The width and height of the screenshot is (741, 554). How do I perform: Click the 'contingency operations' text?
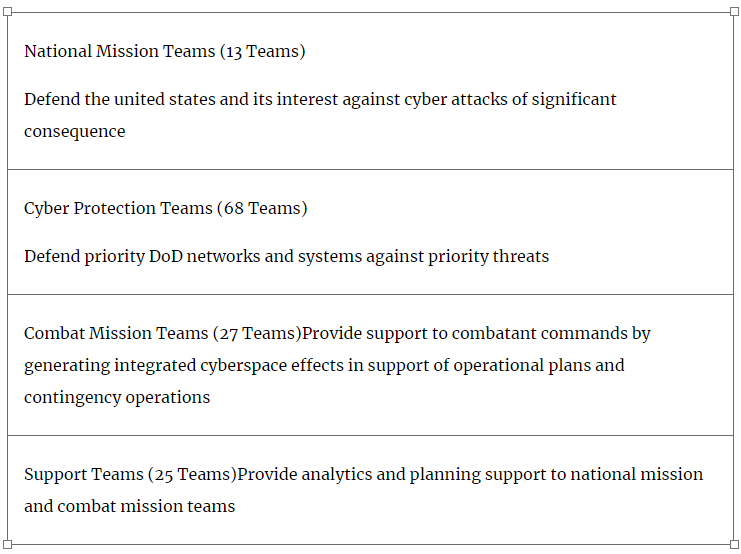tap(117, 398)
